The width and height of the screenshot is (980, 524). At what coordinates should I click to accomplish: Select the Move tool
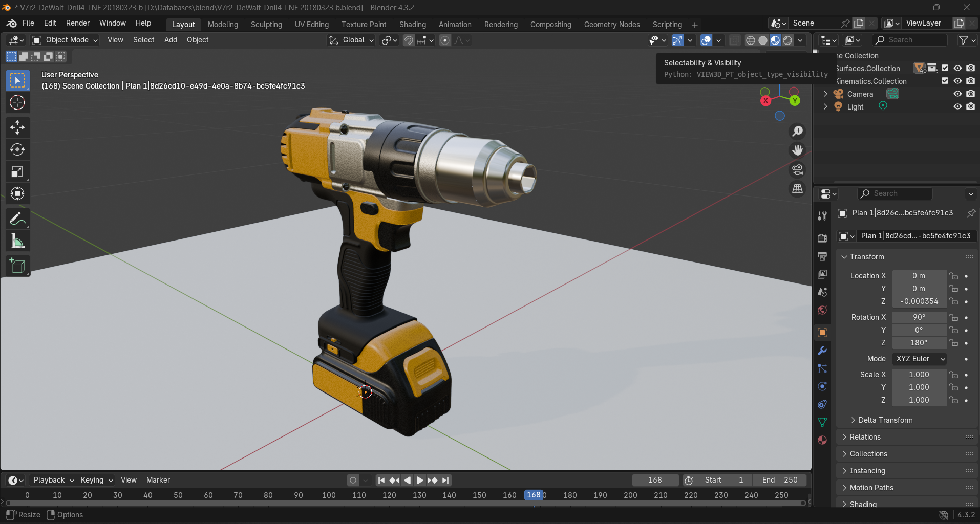click(17, 127)
